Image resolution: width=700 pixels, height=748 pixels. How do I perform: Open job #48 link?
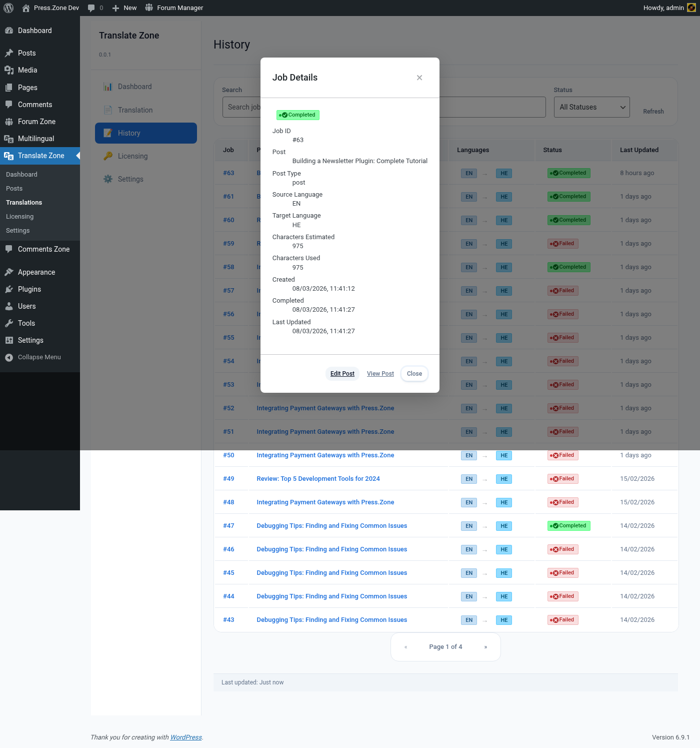tap(228, 502)
